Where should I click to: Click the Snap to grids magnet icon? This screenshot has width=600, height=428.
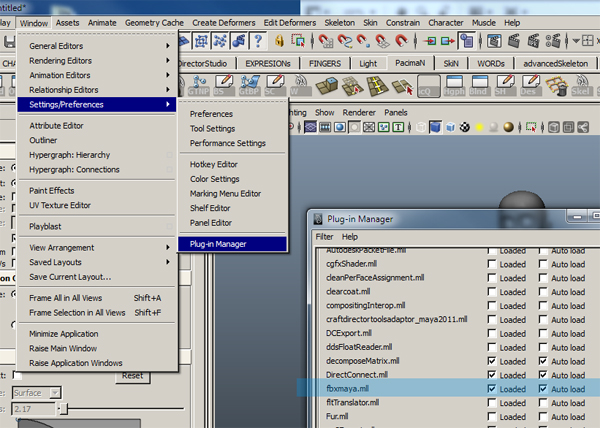pos(325,41)
